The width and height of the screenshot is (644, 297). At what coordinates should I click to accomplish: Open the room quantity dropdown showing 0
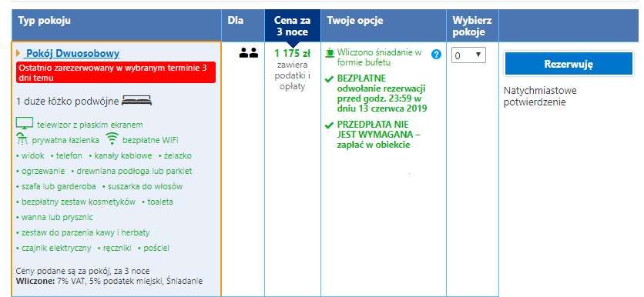[x=468, y=55]
